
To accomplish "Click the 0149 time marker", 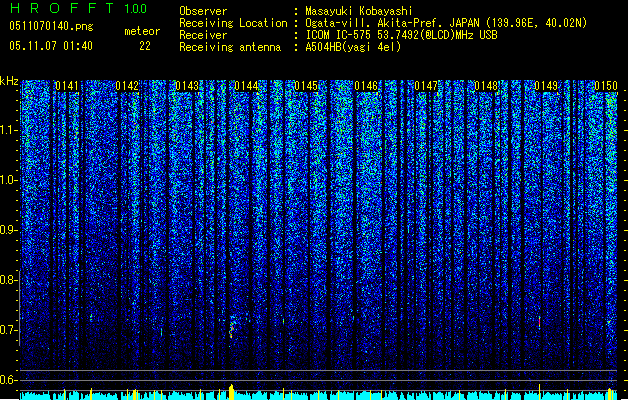I will point(546,86).
